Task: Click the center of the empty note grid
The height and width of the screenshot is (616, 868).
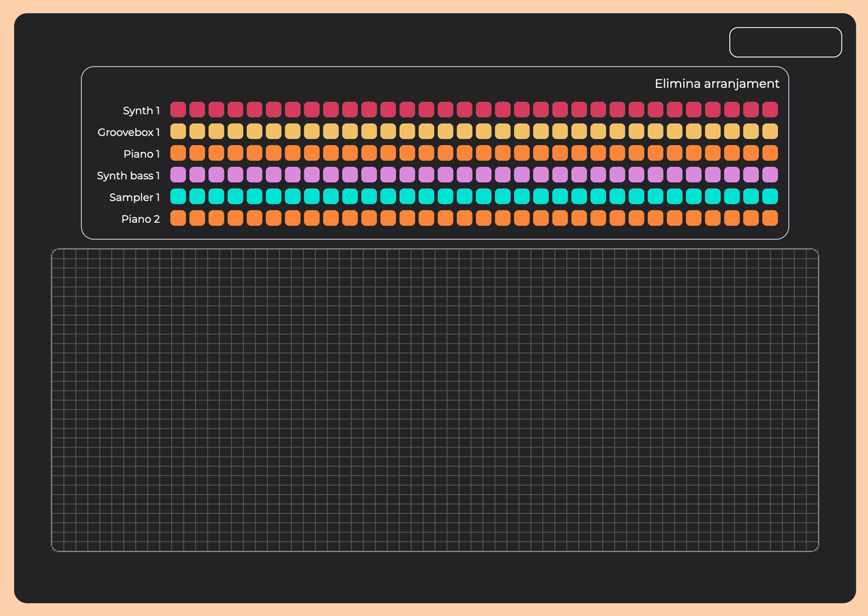Action: click(x=435, y=400)
